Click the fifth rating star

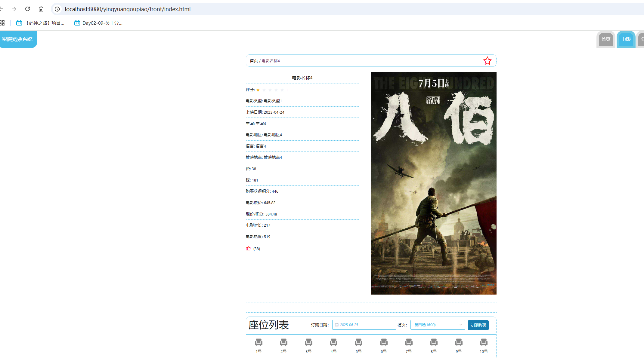click(x=282, y=90)
